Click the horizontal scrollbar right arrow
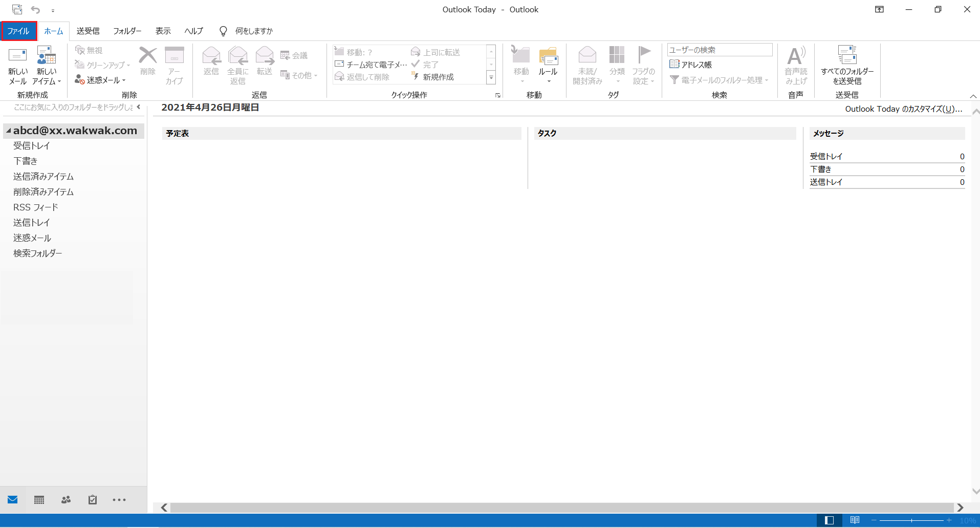The height and width of the screenshot is (528, 980). [961, 508]
